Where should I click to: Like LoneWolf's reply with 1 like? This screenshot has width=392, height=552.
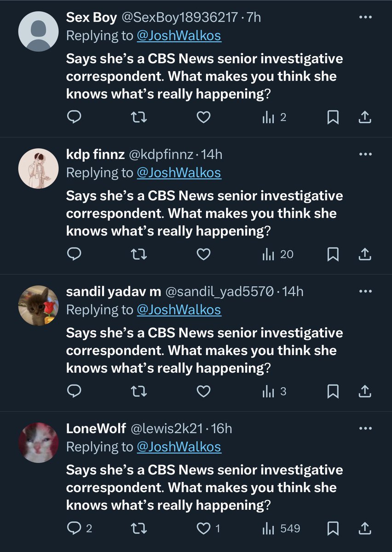coord(203,529)
